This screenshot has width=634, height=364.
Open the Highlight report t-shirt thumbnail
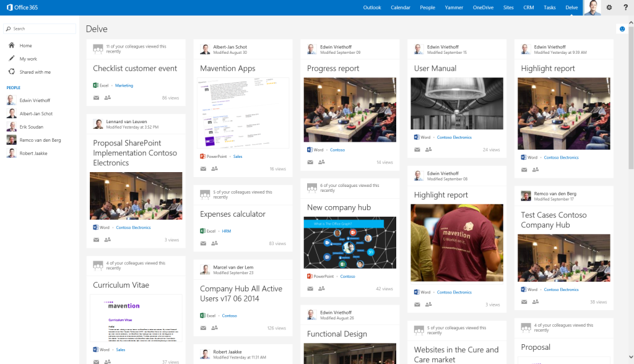(457, 243)
